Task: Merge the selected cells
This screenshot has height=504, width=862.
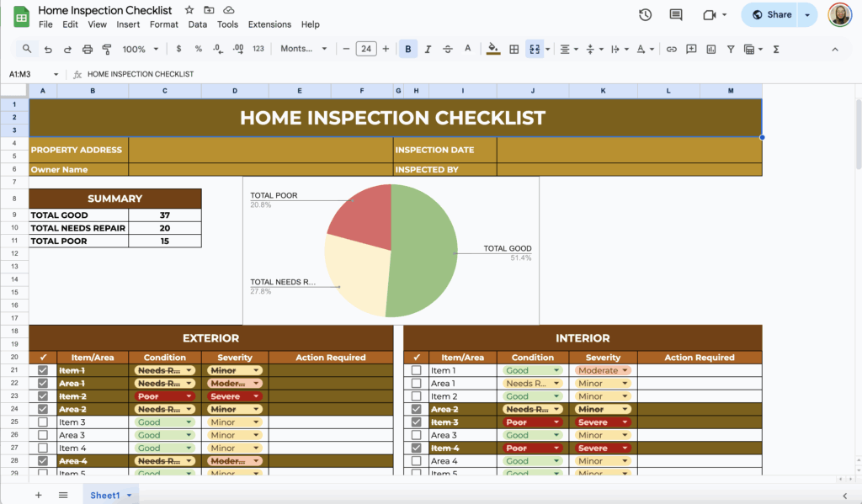Action: coord(535,49)
